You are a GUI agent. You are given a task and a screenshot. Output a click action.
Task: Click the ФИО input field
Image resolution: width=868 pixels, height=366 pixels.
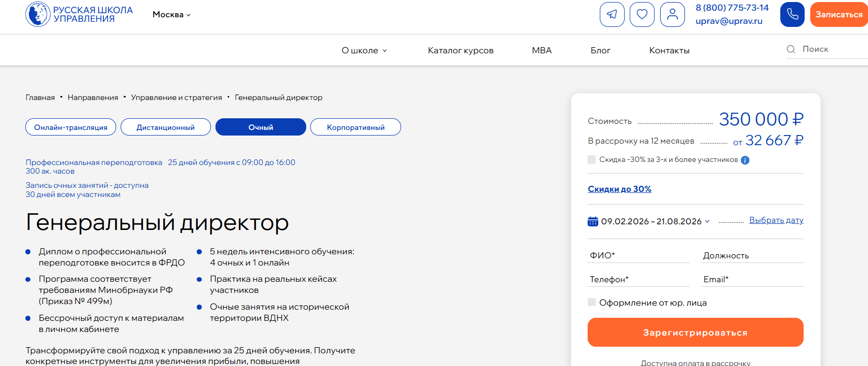click(638, 255)
